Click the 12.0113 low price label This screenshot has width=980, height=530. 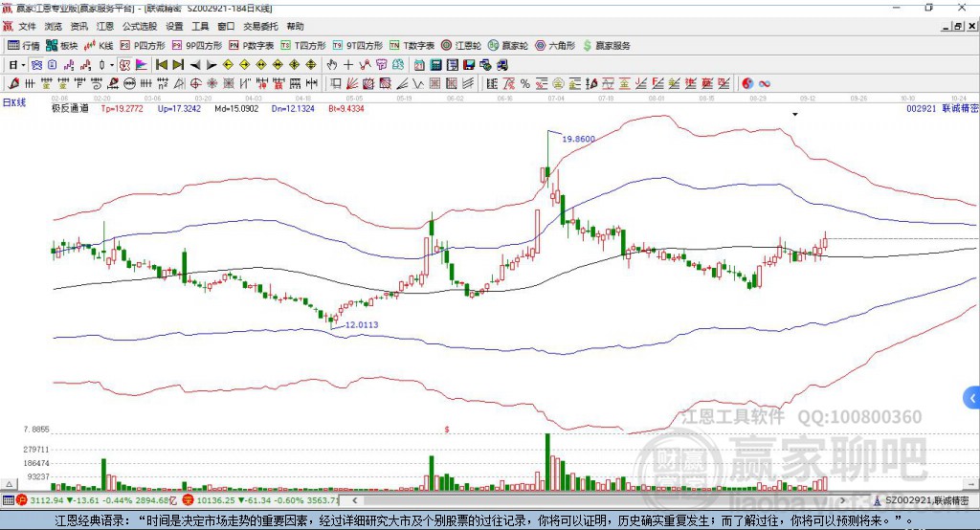coord(362,324)
